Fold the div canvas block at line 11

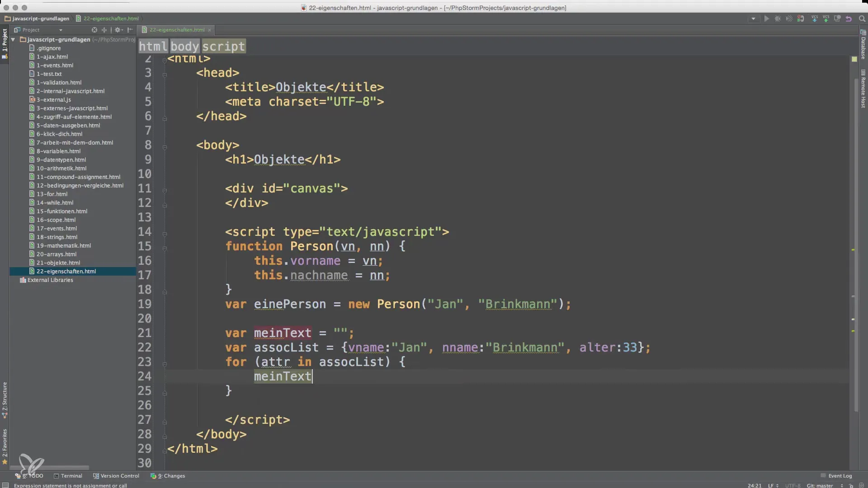pos(165,191)
